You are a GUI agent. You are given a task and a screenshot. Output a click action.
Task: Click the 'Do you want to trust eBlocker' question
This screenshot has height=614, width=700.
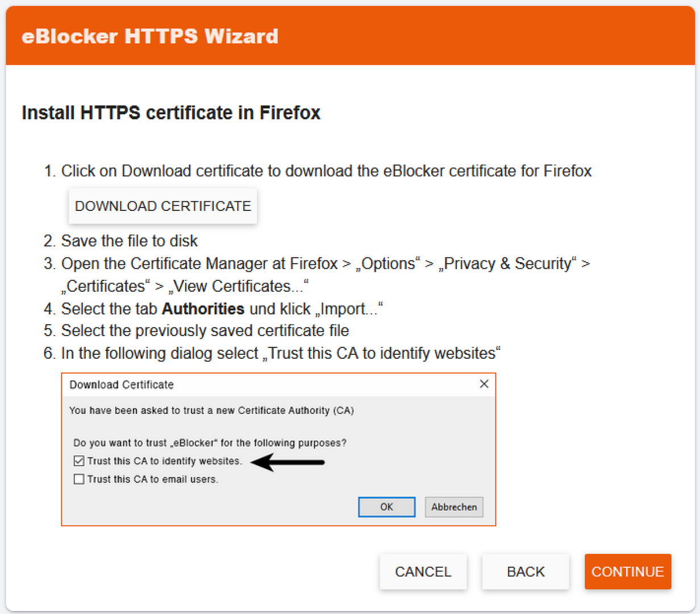coord(210,443)
